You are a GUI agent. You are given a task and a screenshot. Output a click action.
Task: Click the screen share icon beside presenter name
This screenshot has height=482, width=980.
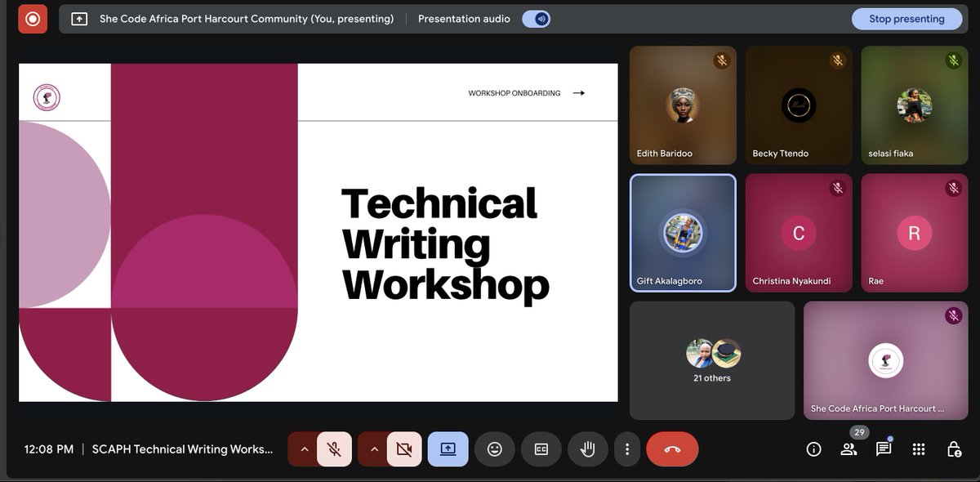pyautogui.click(x=79, y=19)
